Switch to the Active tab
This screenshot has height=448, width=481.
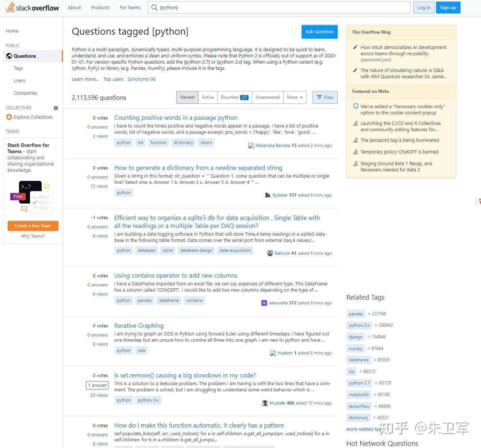pos(208,97)
